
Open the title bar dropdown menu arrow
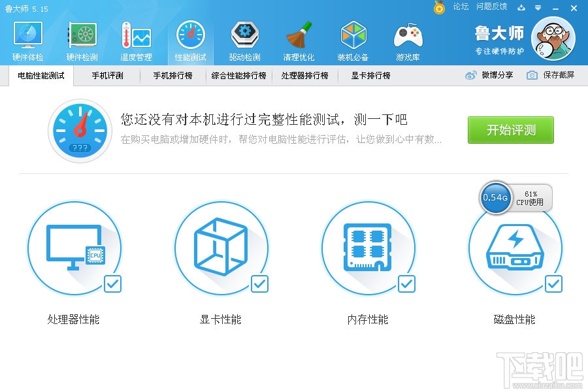[x=538, y=8]
